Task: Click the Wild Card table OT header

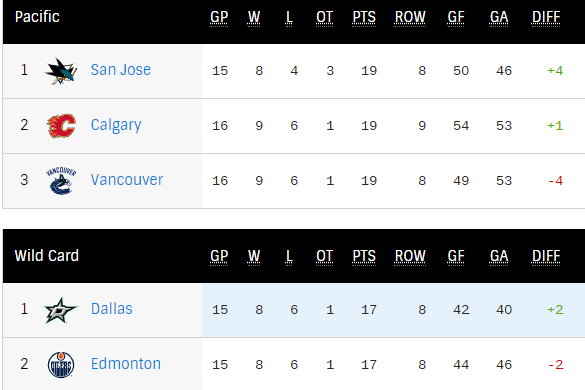Action: point(324,257)
